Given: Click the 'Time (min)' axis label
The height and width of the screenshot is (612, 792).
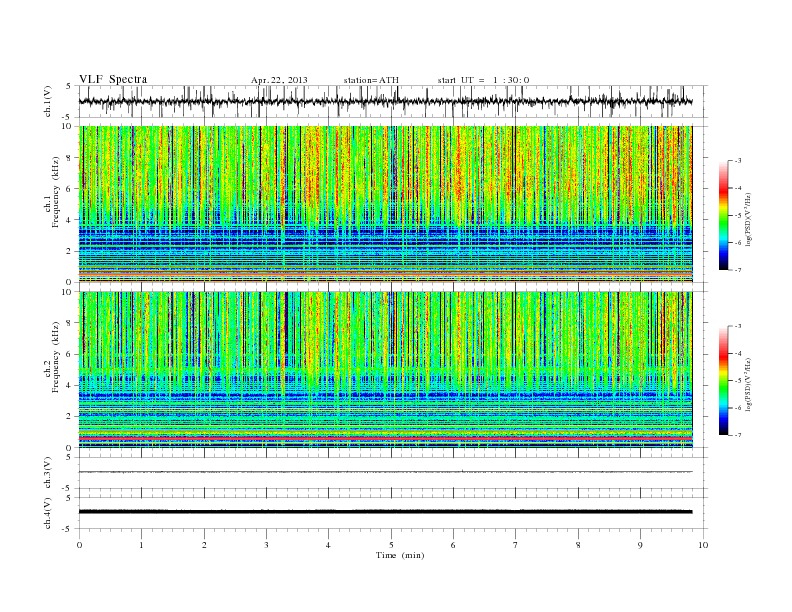Looking at the screenshot, I should pos(400,555).
